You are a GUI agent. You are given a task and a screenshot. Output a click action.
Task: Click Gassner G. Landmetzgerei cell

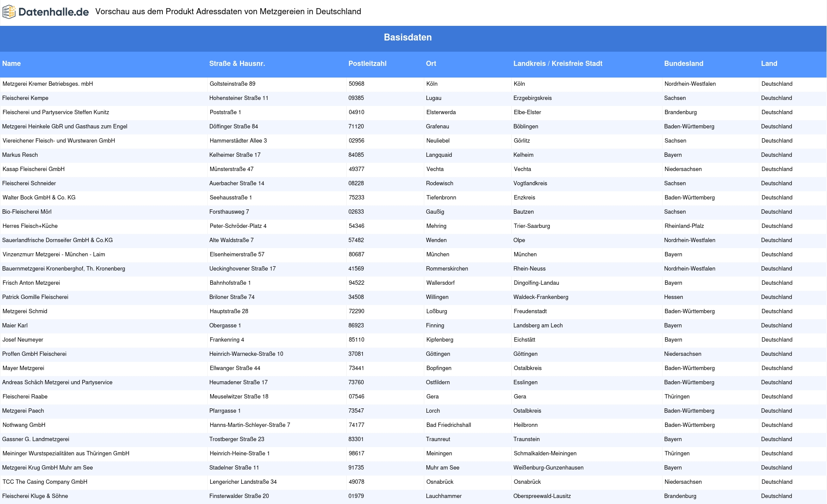click(36, 439)
